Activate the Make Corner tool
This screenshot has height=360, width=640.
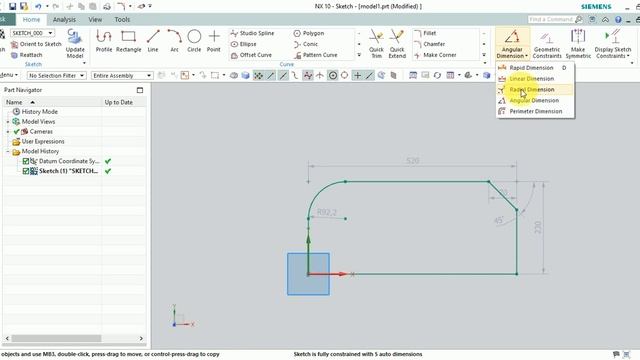coord(435,55)
